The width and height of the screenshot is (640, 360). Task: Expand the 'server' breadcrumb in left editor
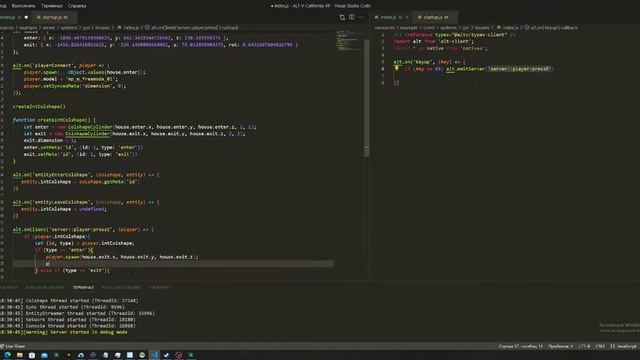pos(49,28)
